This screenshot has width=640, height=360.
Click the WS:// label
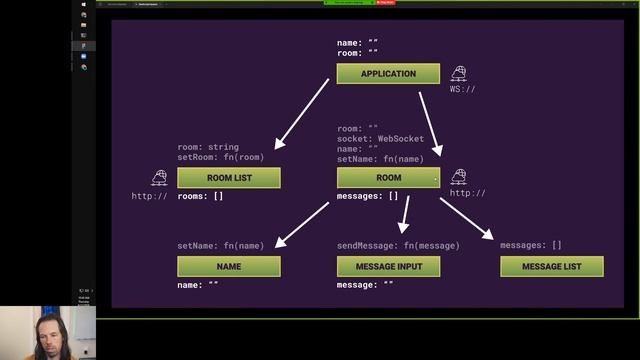pyautogui.click(x=462, y=89)
